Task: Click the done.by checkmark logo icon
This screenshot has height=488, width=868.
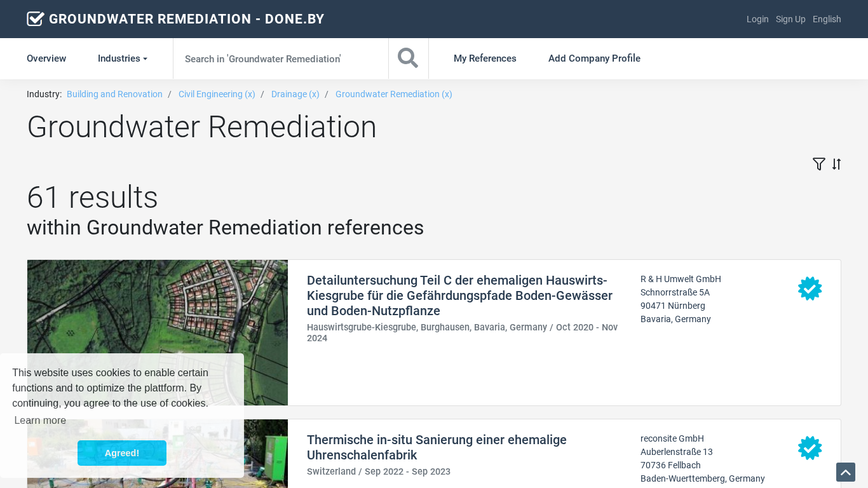Action: (x=36, y=19)
